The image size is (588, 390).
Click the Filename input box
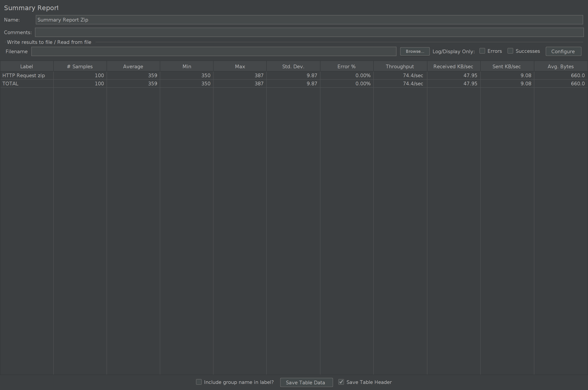[214, 51]
